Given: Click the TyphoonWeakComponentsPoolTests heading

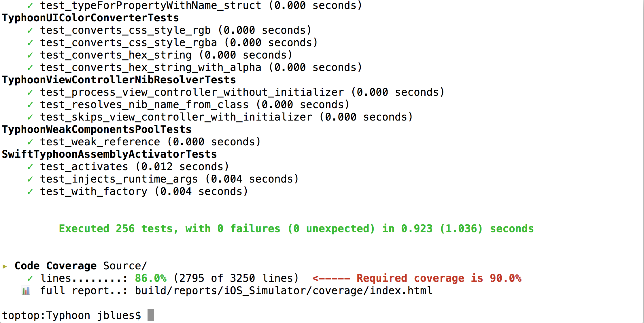Looking at the screenshot, I should click(x=97, y=129).
